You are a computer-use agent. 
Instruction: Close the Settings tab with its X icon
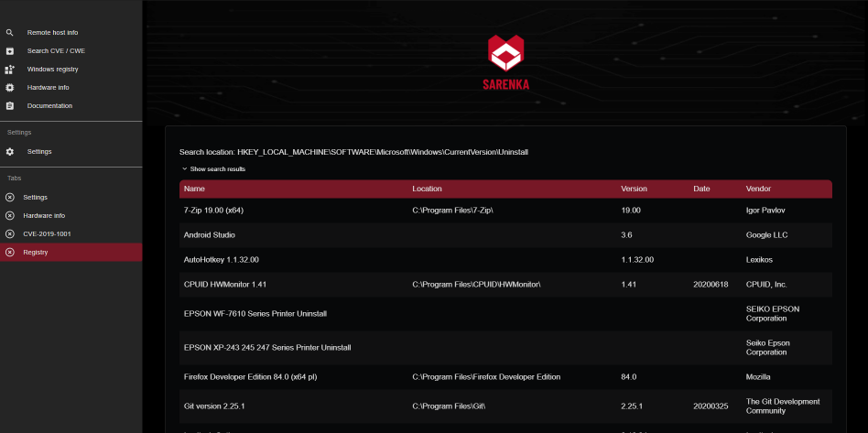click(x=9, y=197)
